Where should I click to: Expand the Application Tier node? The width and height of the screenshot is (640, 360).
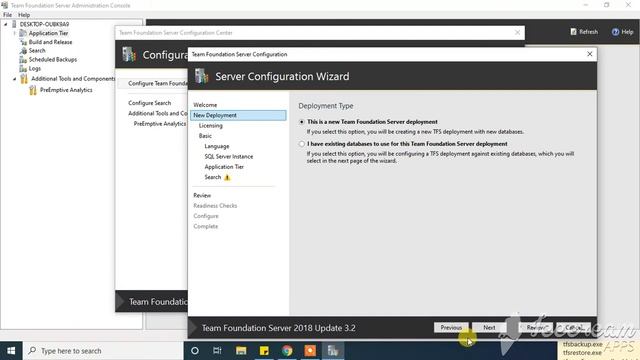pos(15,33)
